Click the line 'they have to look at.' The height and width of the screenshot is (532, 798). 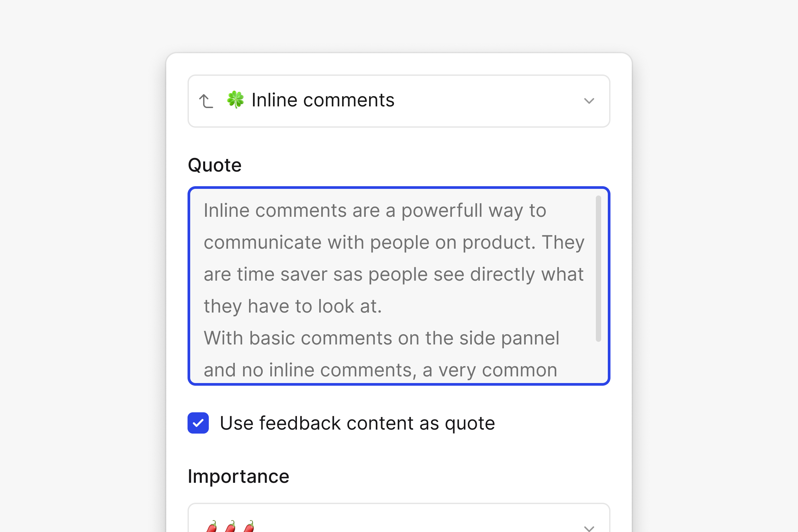click(x=293, y=306)
